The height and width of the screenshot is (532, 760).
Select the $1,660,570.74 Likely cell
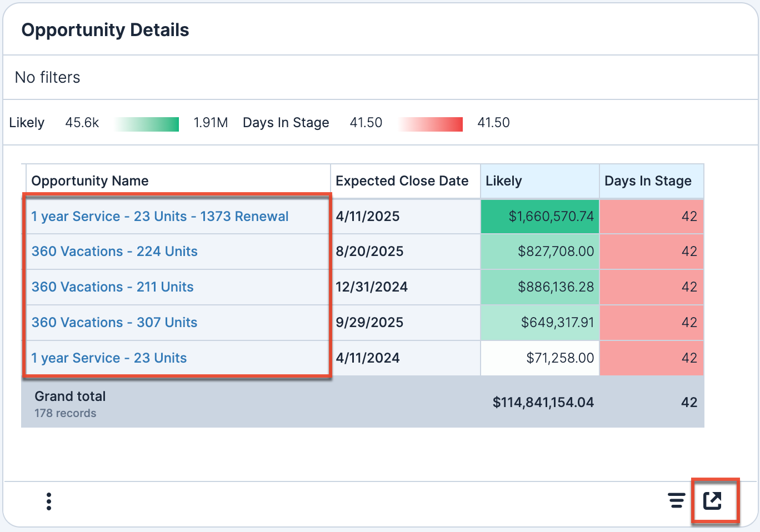[551, 217]
